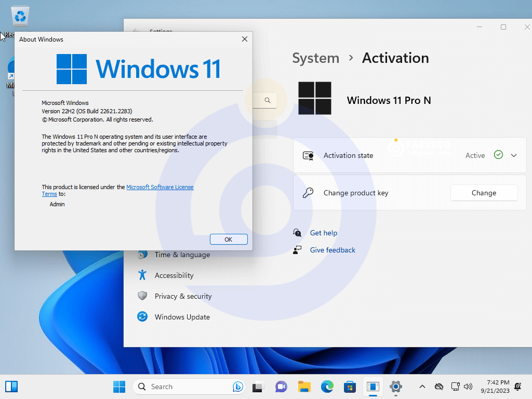
Task: Click the About Windows taskbar icon
Action: [373, 387]
